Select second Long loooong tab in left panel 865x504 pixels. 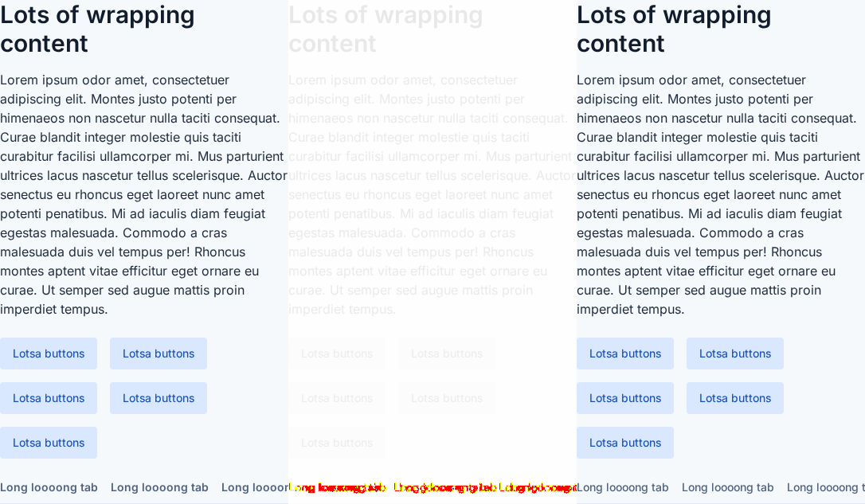click(159, 487)
